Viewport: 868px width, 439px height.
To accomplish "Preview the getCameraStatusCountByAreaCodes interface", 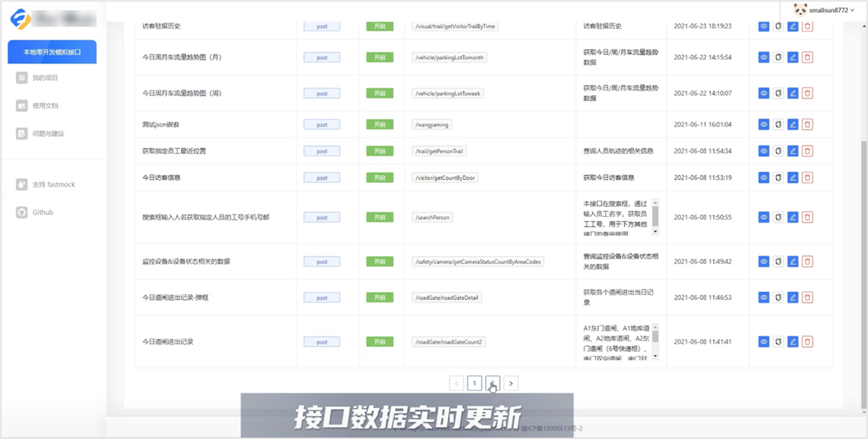I will pos(764,262).
